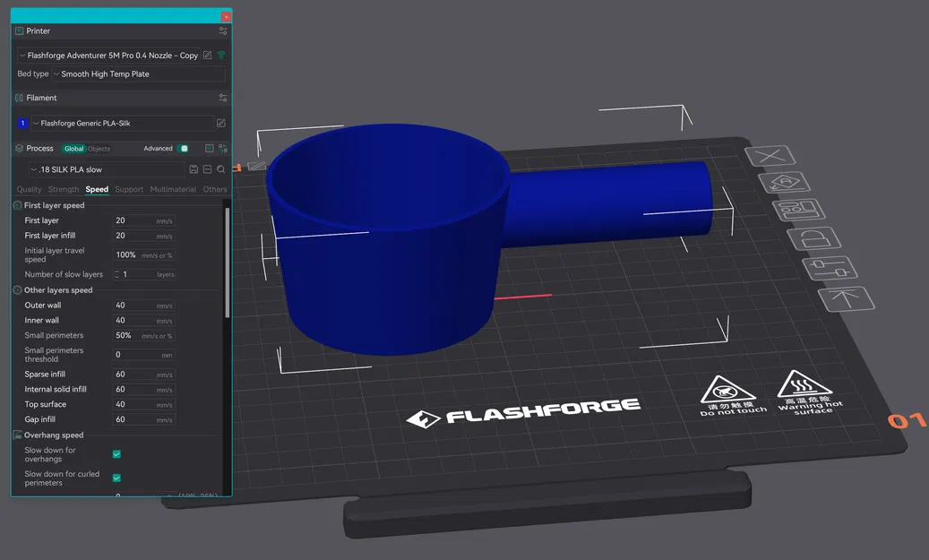
Task: Open the search parameters magnifier icon
Action: point(220,168)
